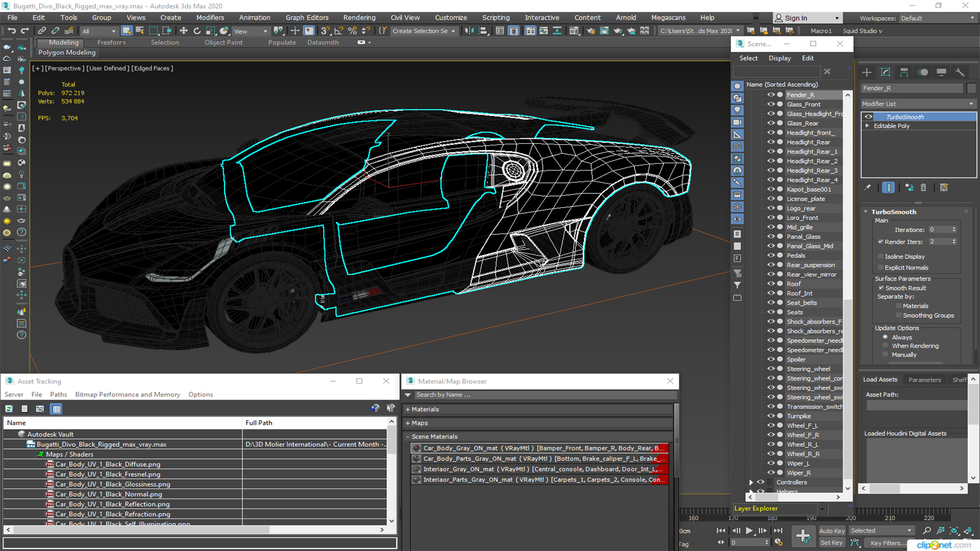Select the When Rendering radio option

tap(885, 345)
